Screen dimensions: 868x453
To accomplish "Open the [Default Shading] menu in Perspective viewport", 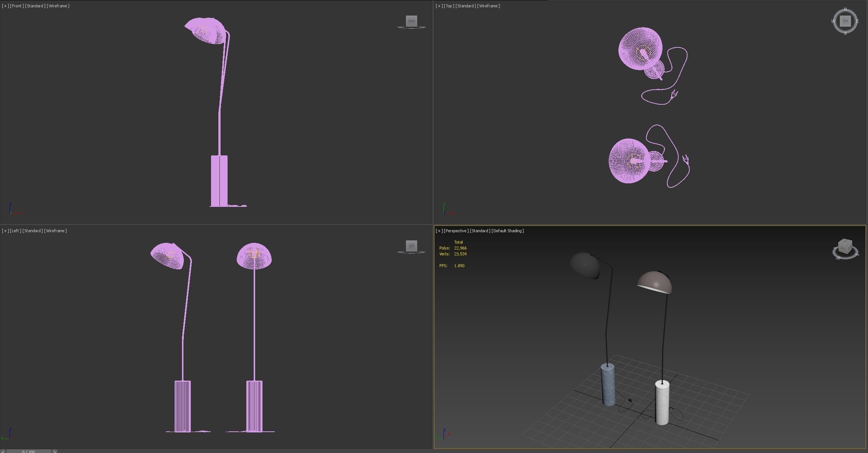I will [x=507, y=231].
